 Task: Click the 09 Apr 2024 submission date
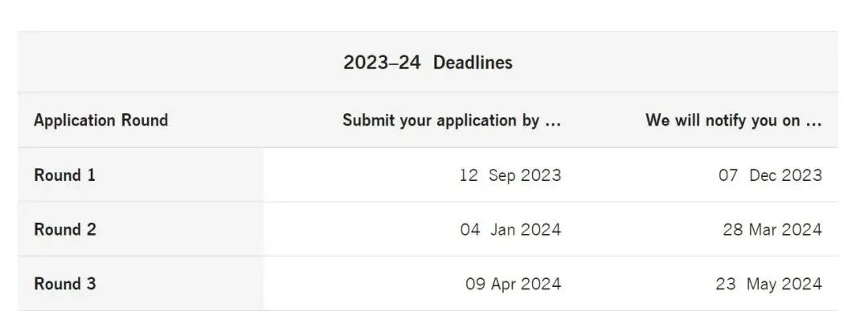513,284
